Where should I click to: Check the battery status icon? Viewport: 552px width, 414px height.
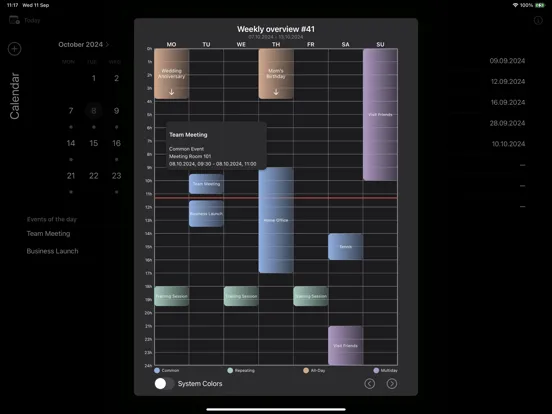tap(540, 5)
